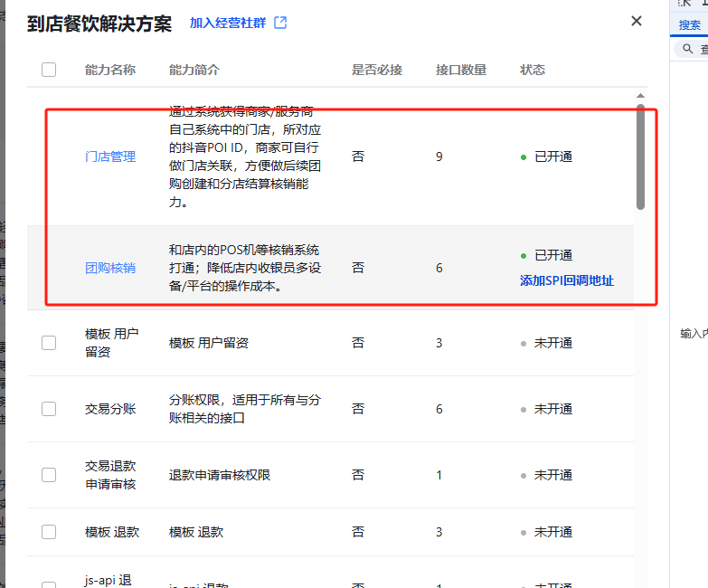Click the external link icon beside 加入经营社群

280,23
